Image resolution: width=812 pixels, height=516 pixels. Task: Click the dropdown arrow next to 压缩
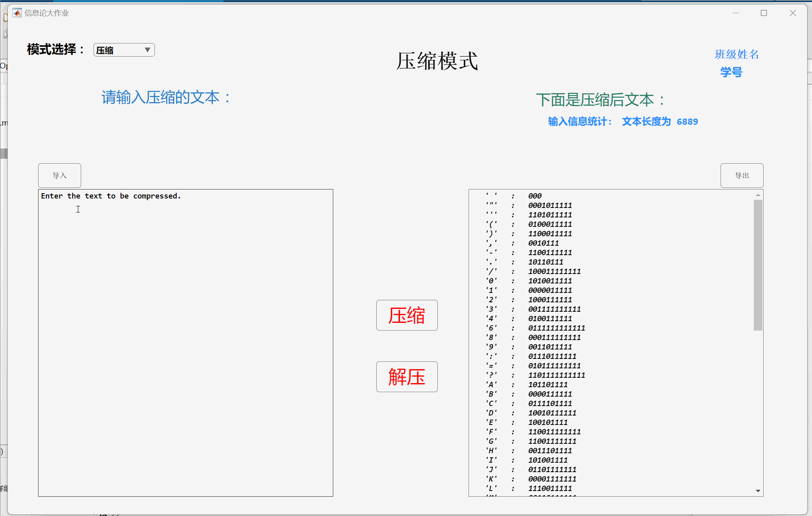148,50
